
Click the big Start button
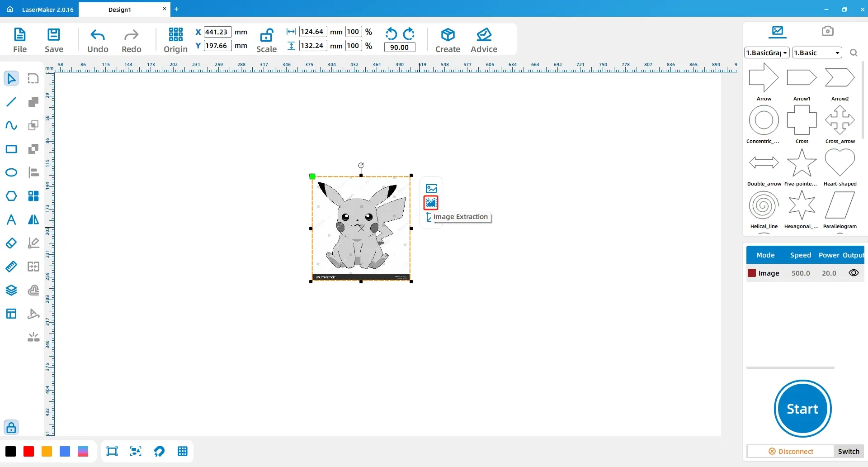802,409
